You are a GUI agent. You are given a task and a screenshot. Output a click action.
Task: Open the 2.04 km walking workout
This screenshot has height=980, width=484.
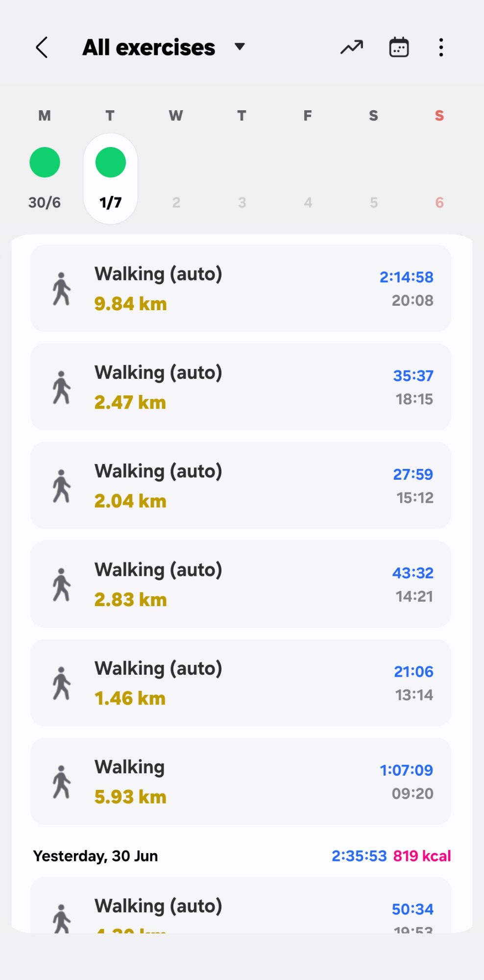pos(241,486)
